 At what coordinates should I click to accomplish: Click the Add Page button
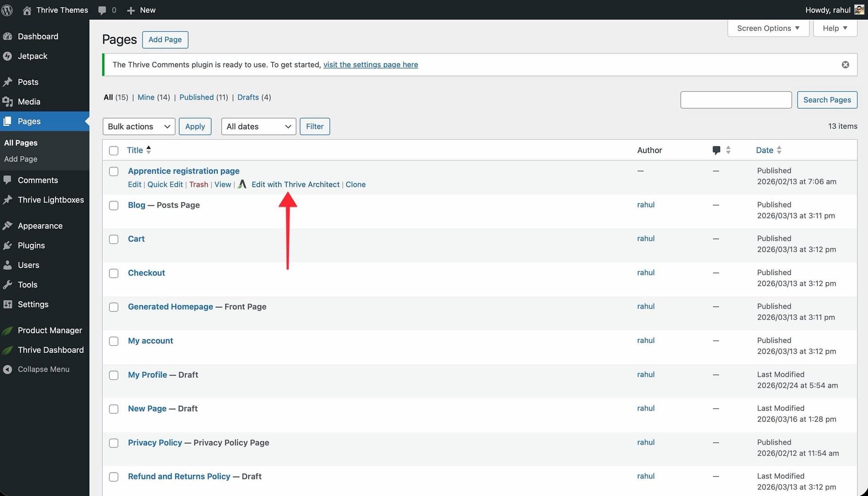coord(165,39)
